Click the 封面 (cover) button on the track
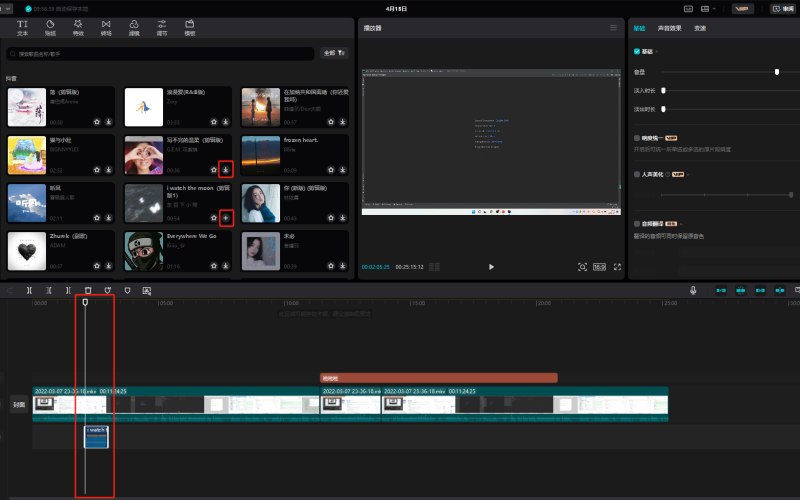The width and height of the screenshot is (800, 500). pos(19,405)
